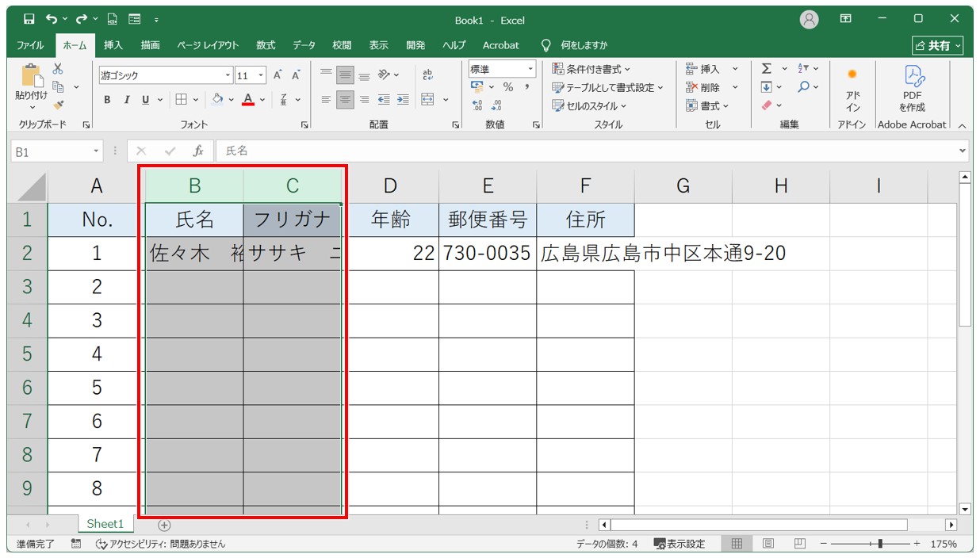Clear contents with the eraser icon

pyautogui.click(x=767, y=105)
